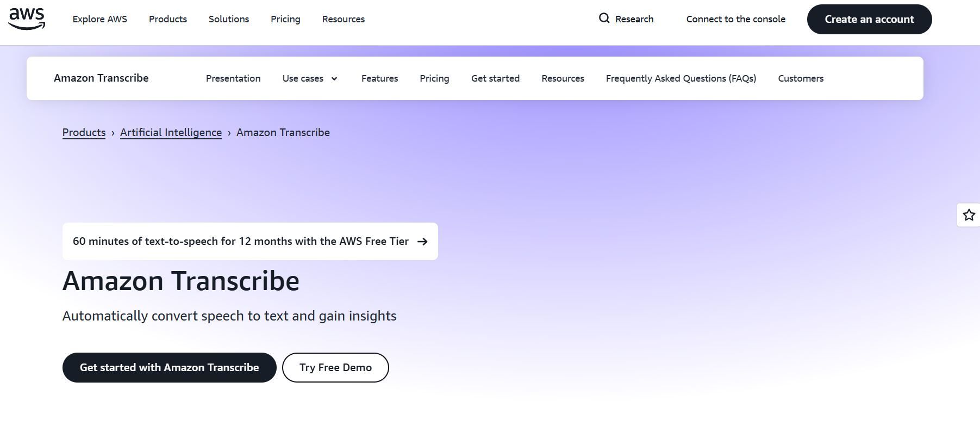Switch to the Features tab

click(x=379, y=78)
